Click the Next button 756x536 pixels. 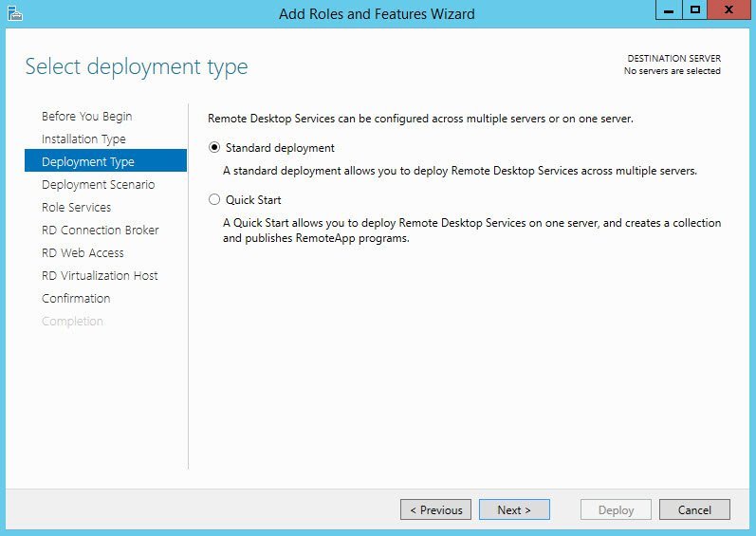(513, 510)
